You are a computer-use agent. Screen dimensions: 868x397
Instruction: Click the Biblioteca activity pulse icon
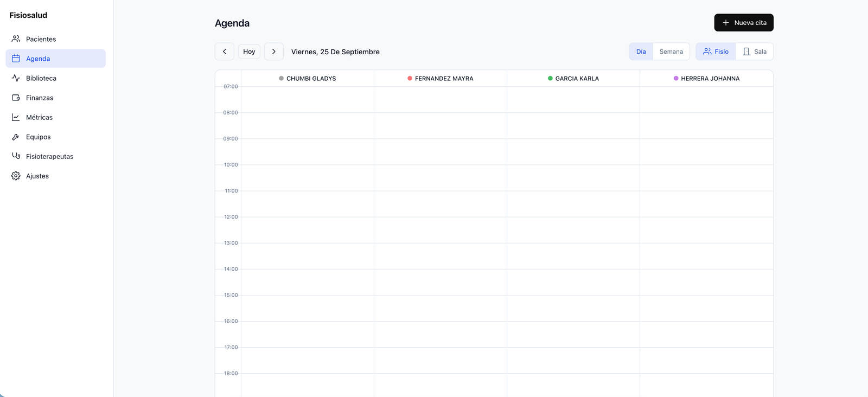[16, 78]
